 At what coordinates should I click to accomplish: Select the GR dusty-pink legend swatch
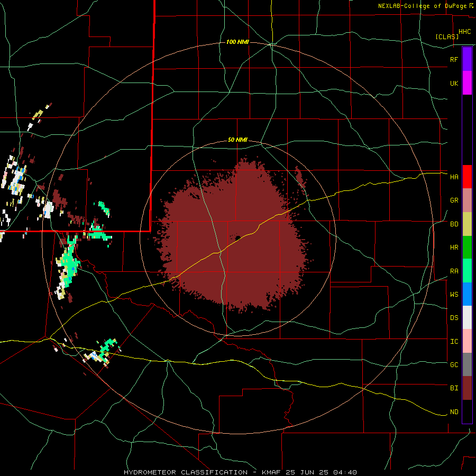coord(467,200)
